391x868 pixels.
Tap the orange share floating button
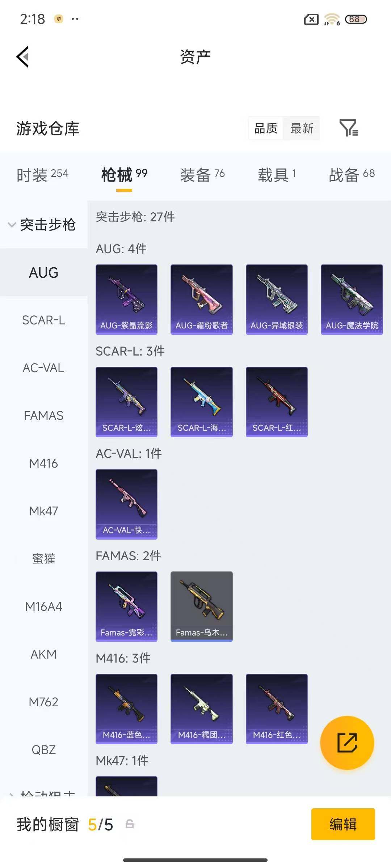pos(347,743)
